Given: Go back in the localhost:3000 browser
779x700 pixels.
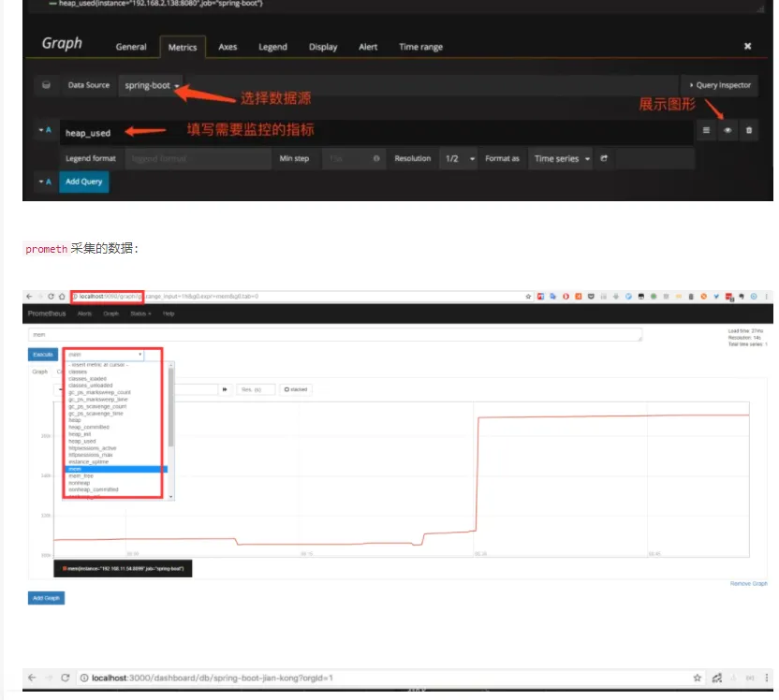Looking at the screenshot, I should 32,678.
